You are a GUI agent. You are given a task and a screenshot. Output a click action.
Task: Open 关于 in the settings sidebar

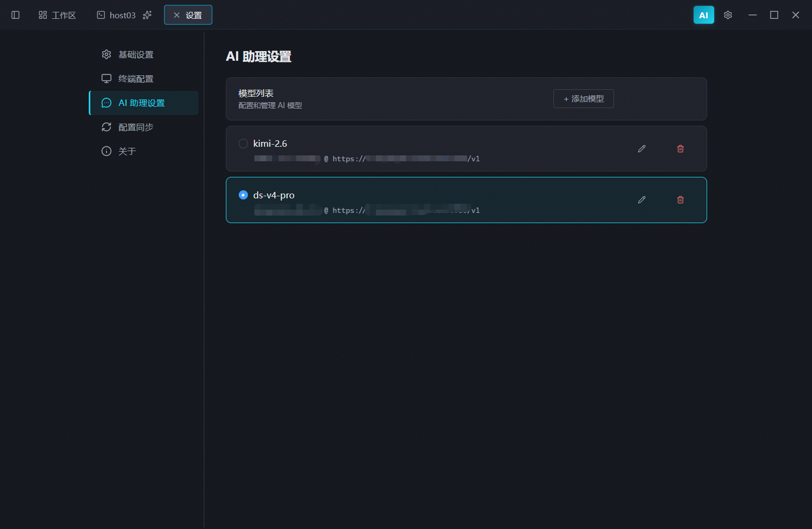[x=144, y=151]
